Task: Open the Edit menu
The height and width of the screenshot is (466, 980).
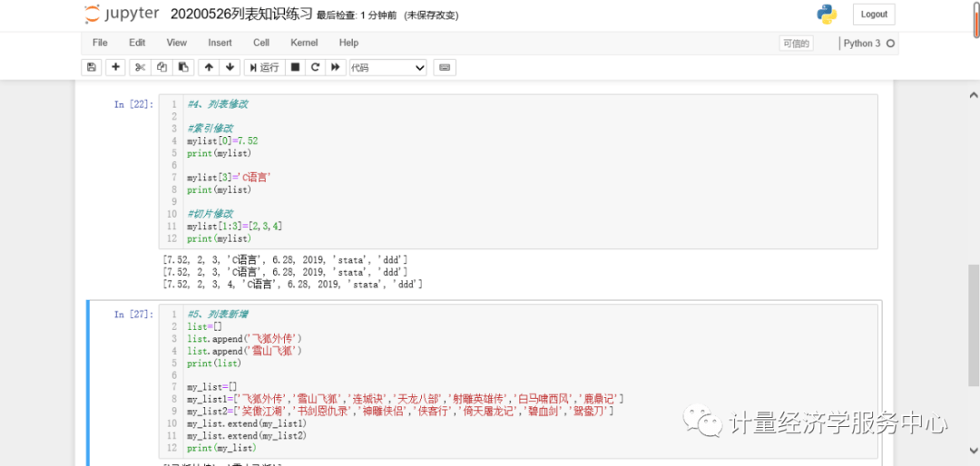Action: point(137,43)
